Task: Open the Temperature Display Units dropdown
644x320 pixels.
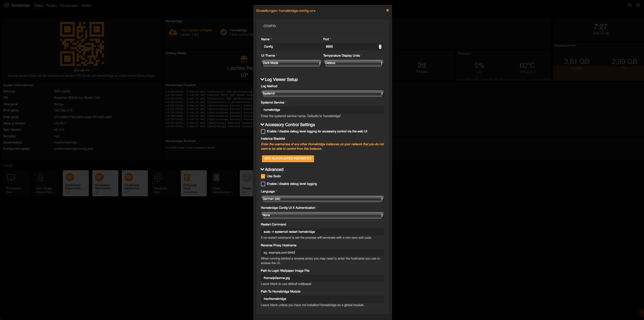Action: pos(353,63)
